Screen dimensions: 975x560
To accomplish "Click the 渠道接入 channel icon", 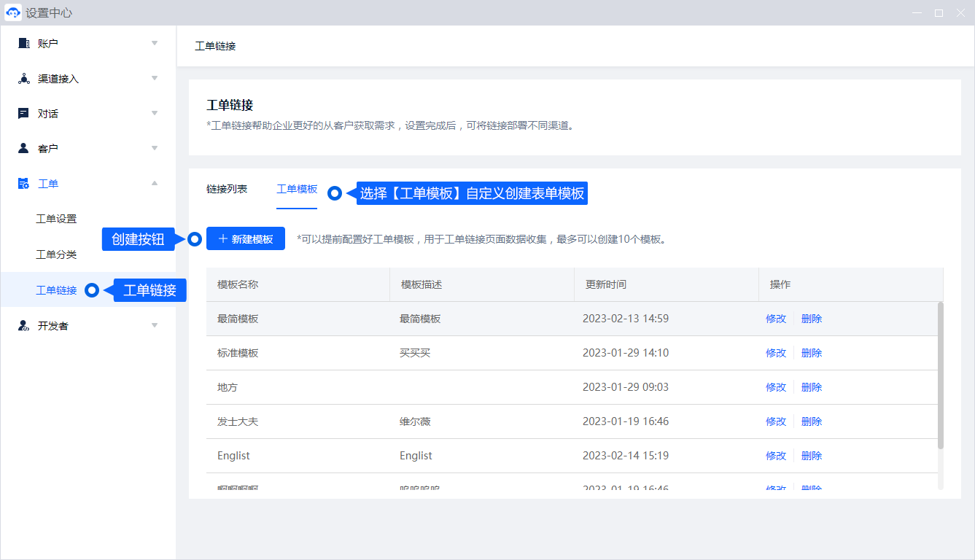I will point(23,79).
